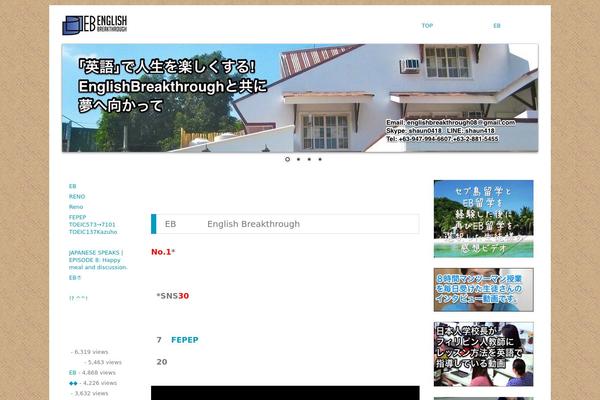Viewport: 600px width, 400px height.
Task: Click the EB English Breakthrough logo
Action: [95, 25]
